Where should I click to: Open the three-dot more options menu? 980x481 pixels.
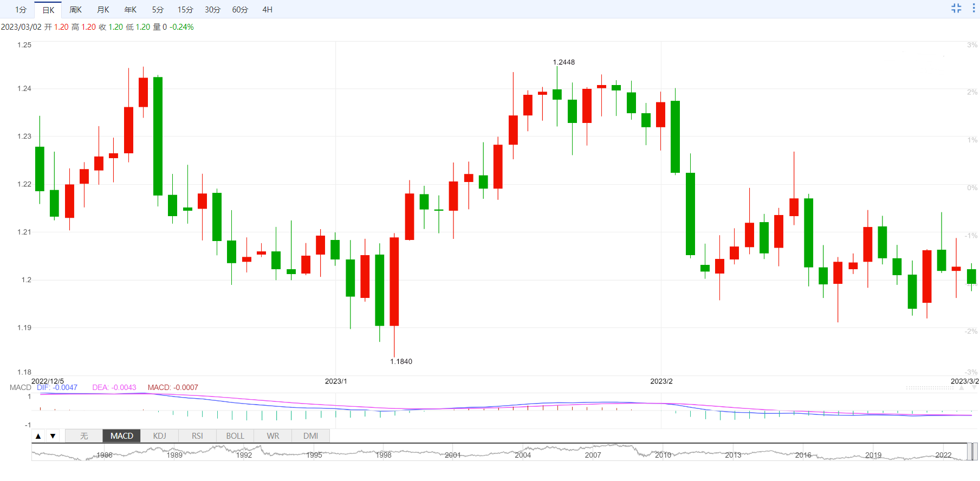click(973, 8)
